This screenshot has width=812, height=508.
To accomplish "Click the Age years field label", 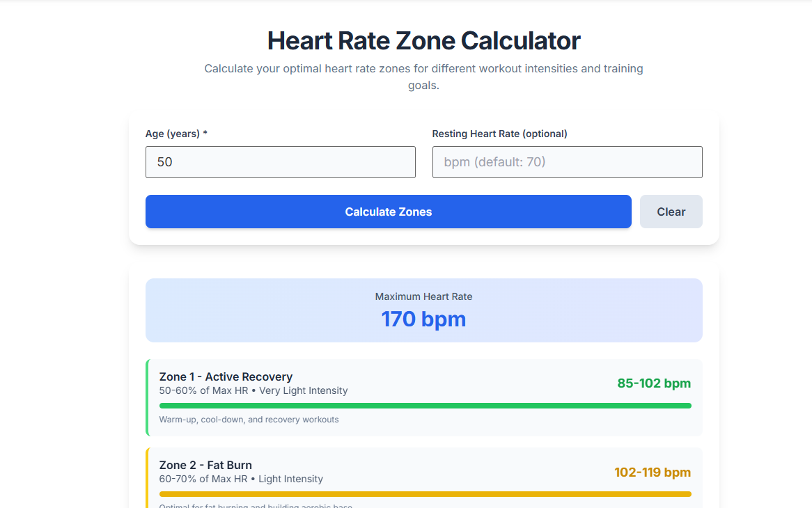I will [x=176, y=134].
